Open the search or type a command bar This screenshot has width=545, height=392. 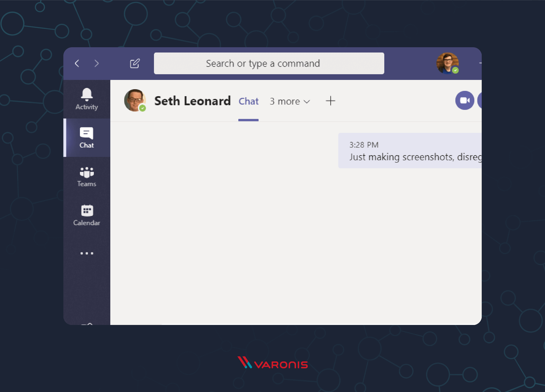269,63
